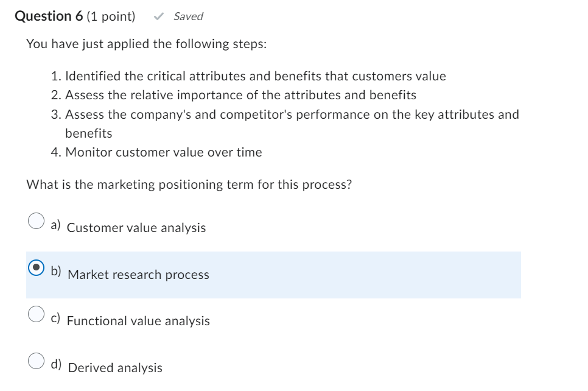The width and height of the screenshot is (588, 391).
Task: Click the 'Derived analysis' answer label
Action: tap(115, 368)
